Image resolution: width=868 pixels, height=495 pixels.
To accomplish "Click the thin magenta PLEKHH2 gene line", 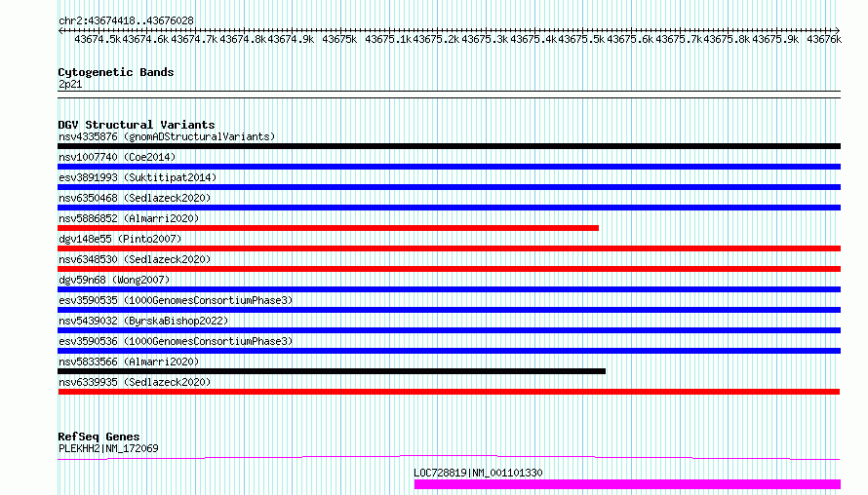I will (x=449, y=457).
